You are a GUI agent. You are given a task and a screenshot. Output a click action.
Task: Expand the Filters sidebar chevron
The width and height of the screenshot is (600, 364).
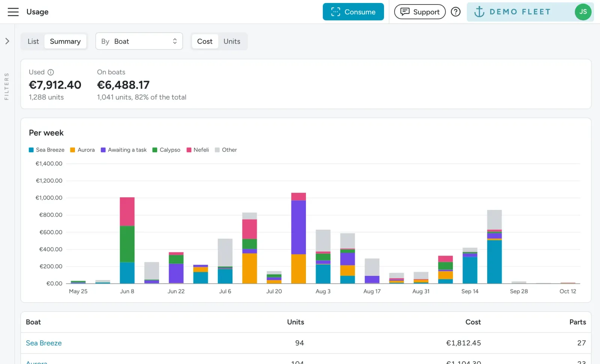[x=7, y=41]
